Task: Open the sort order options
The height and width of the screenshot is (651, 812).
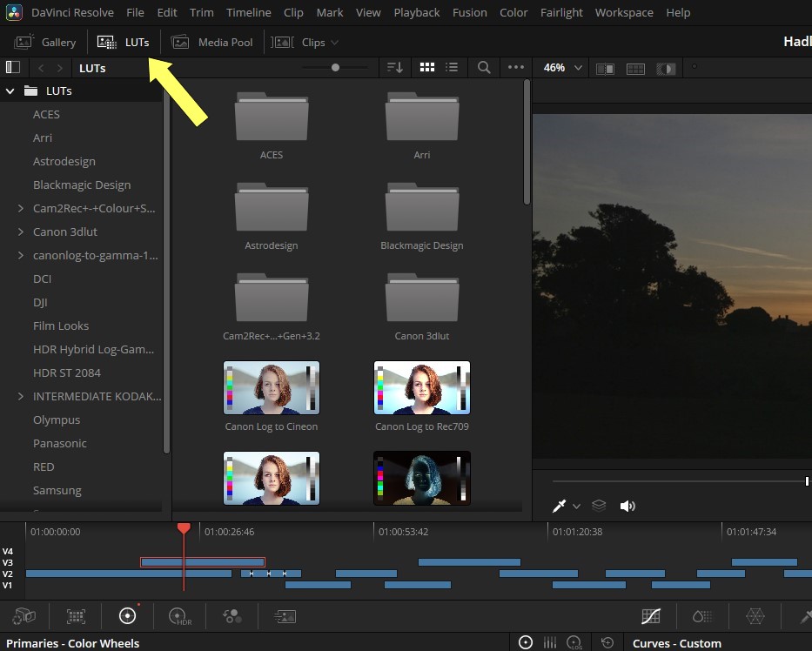Action: tap(395, 67)
